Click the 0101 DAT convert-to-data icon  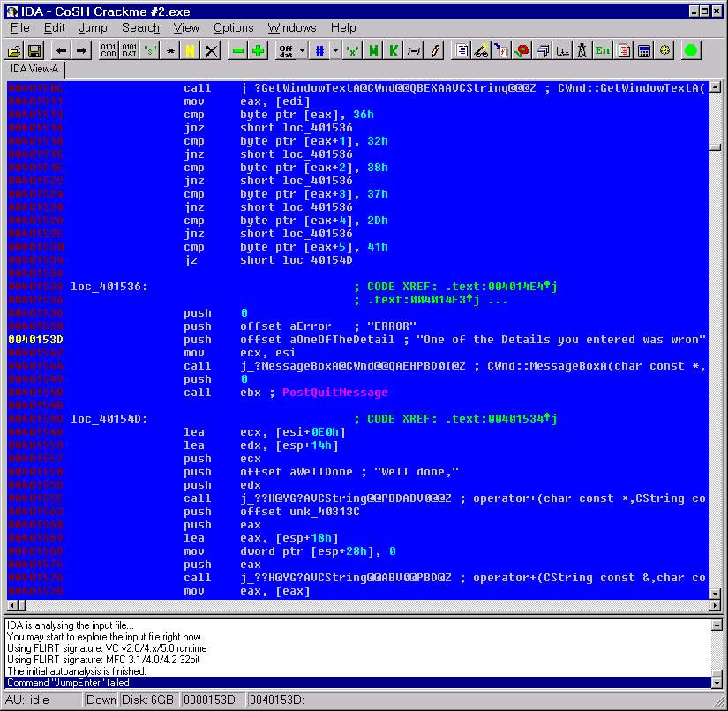[x=129, y=50]
